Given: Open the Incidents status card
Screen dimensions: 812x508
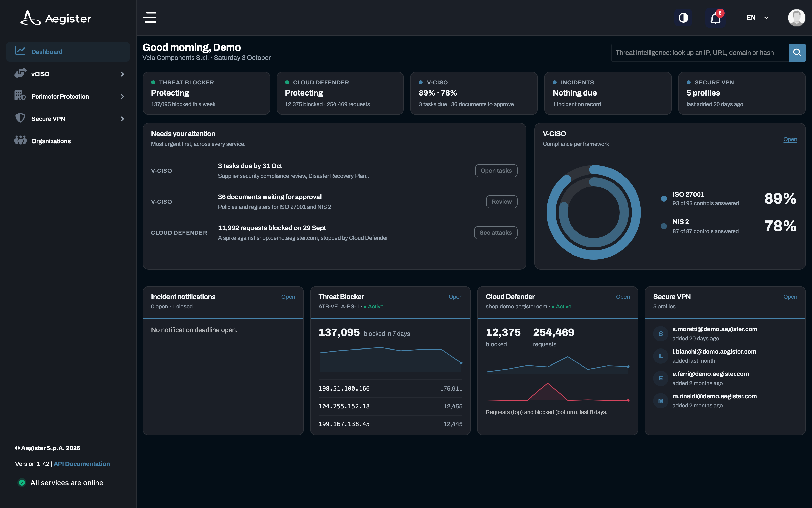Looking at the screenshot, I should click(608, 93).
